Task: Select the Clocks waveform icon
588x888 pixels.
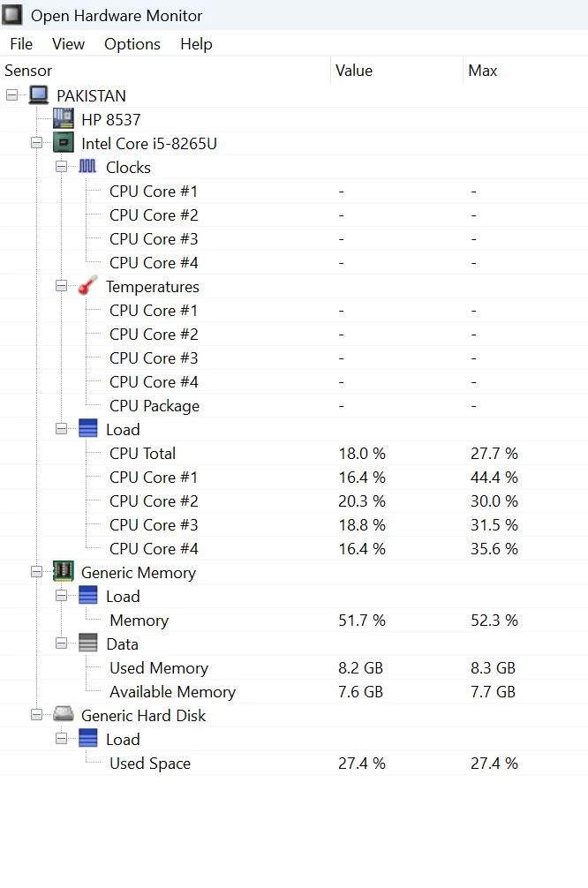Action: (x=87, y=166)
